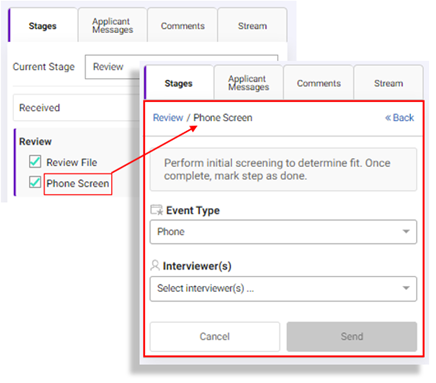The height and width of the screenshot is (383, 436).
Task: Click the Event Type label
Action: (193, 210)
